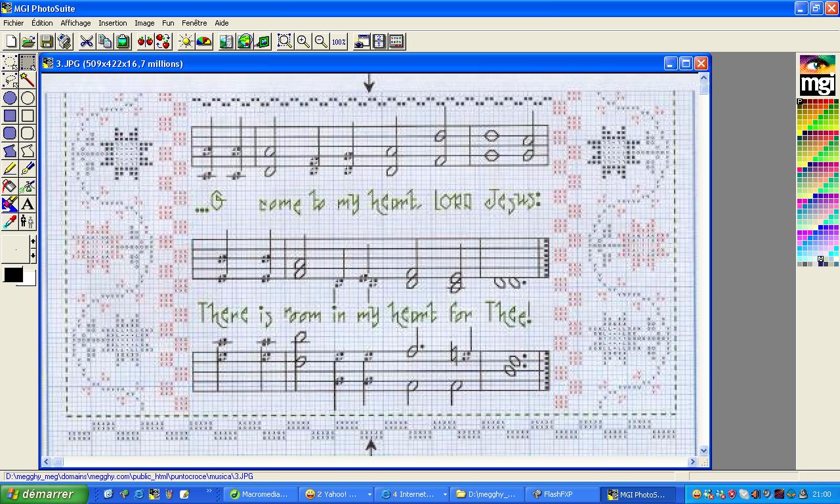Screen dimensions: 840x504
Task: Open the Image menu
Action: pyautogui.click(x=144, y=23)
